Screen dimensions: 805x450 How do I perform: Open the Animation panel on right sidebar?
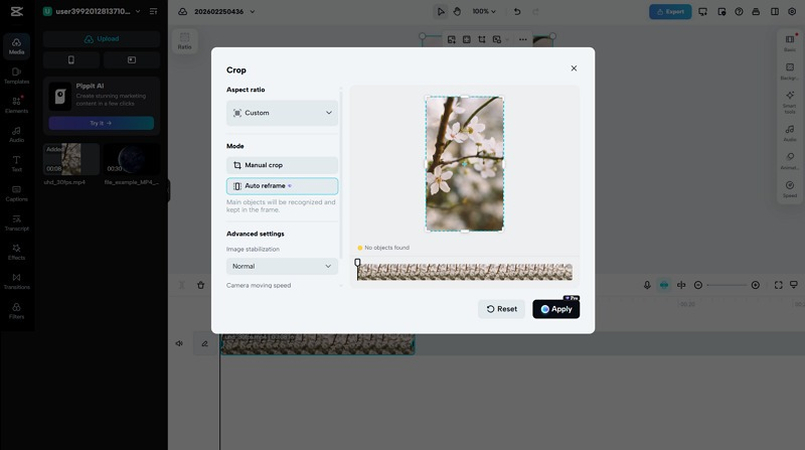point(790,161)
